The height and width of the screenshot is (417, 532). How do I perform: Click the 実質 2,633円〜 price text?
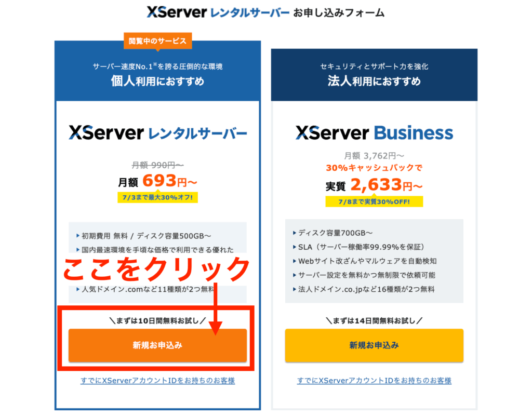(374, 185)
